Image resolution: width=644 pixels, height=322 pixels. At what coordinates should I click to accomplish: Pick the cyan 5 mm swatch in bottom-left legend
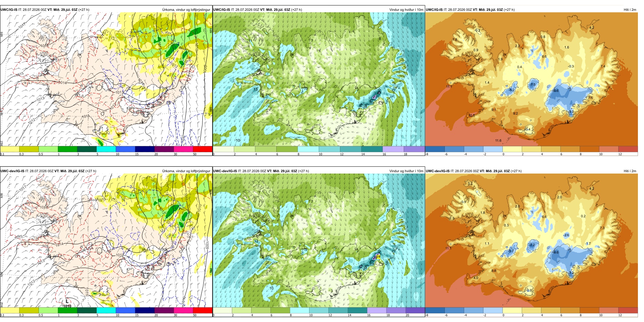[x=106, y=310]
